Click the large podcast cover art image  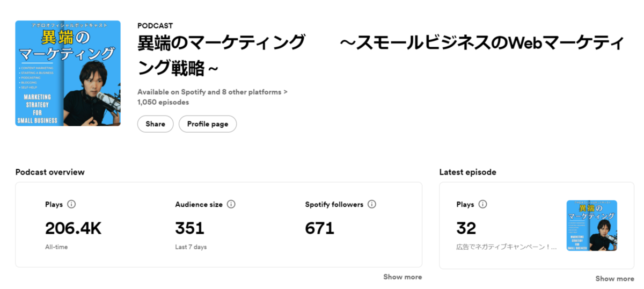pos(68,73)
